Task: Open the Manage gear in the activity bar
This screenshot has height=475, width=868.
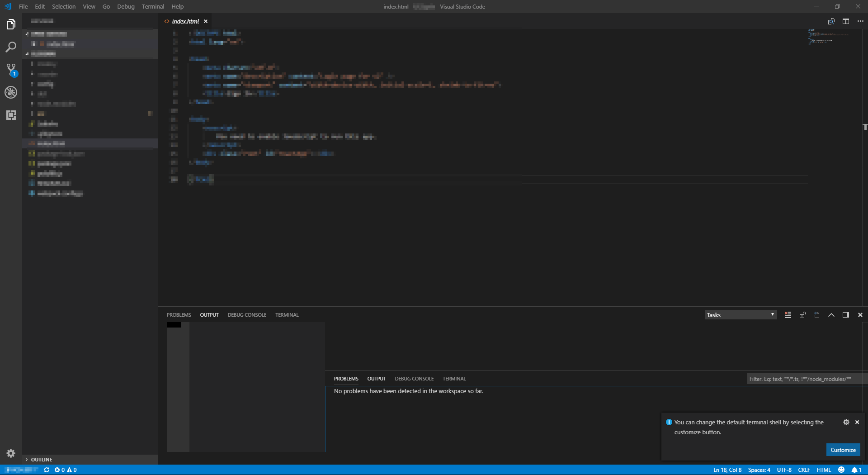Action: (11, 453)
